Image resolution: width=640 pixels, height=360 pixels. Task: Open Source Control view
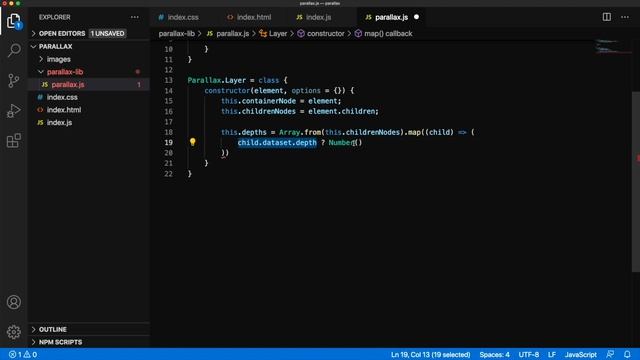point(13,80)
